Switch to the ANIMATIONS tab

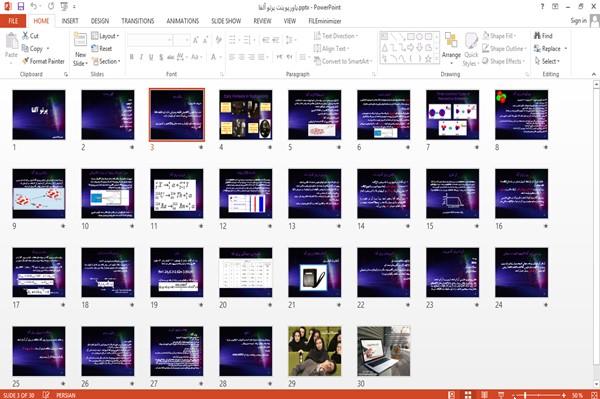tap(183, 21)
